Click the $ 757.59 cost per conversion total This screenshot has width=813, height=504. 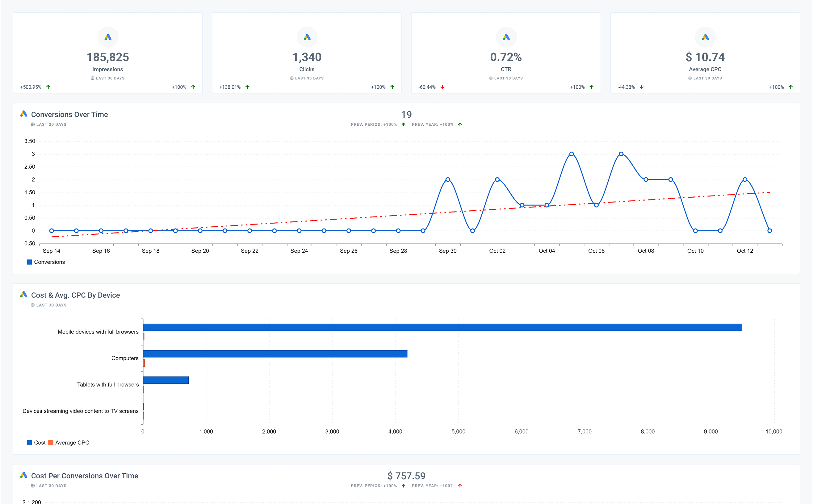(x=406, y=476)
